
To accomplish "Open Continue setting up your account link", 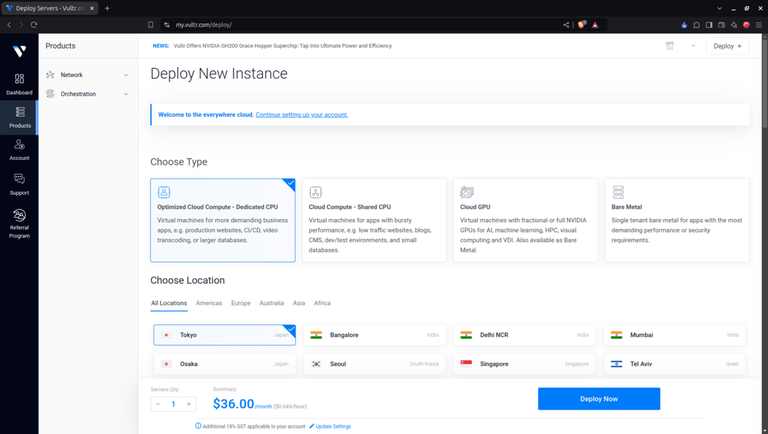I will 302,115.
